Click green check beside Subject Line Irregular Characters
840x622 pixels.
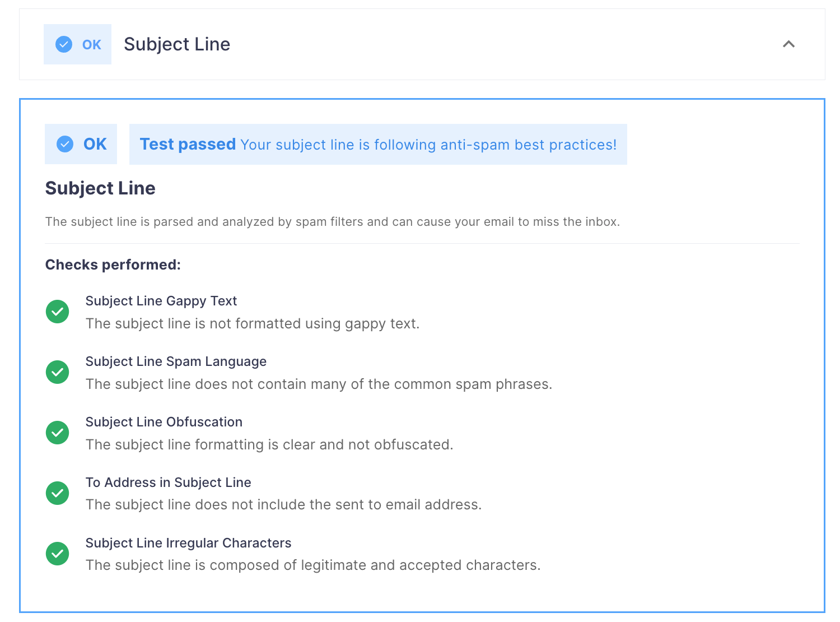57,554
